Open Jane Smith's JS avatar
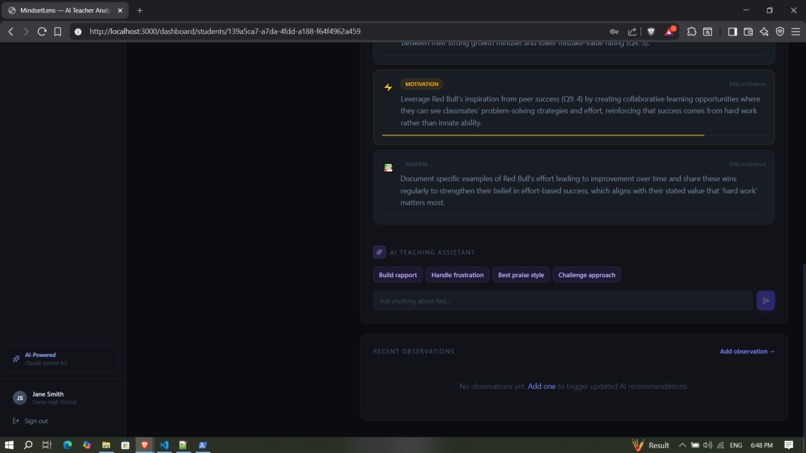 (x=20, y=397)
